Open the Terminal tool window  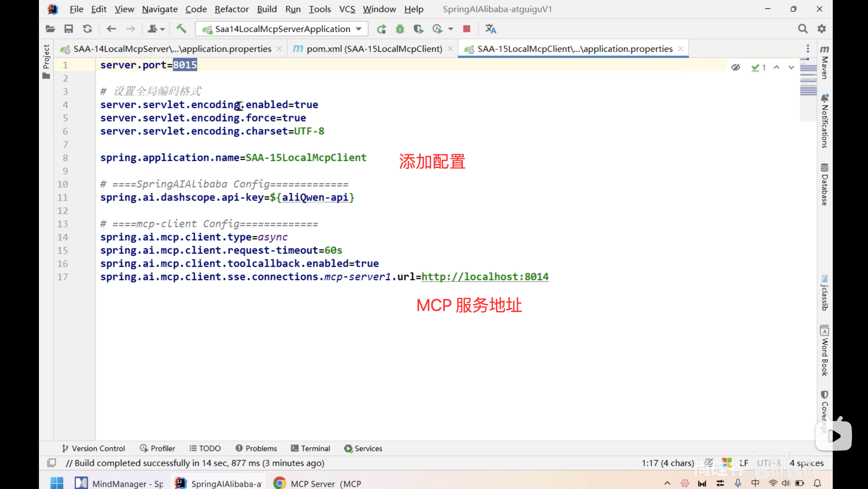310,448
